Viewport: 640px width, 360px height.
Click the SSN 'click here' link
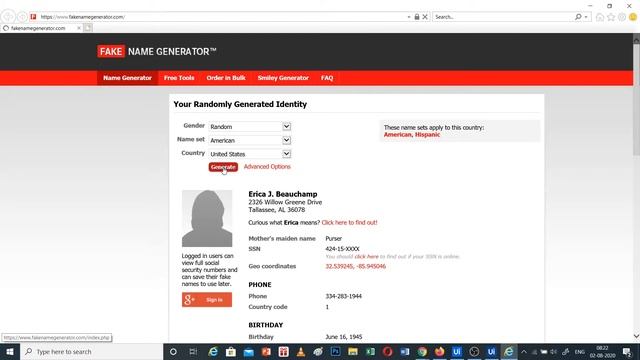(367, 257)
